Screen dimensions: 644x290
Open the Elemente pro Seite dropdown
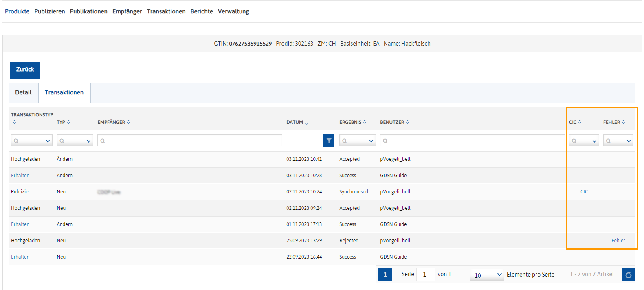point(487,275)
